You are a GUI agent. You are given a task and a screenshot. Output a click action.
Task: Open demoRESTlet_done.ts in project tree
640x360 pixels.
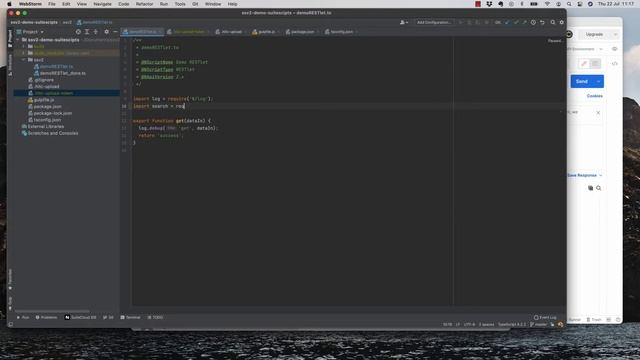[62, 73]
